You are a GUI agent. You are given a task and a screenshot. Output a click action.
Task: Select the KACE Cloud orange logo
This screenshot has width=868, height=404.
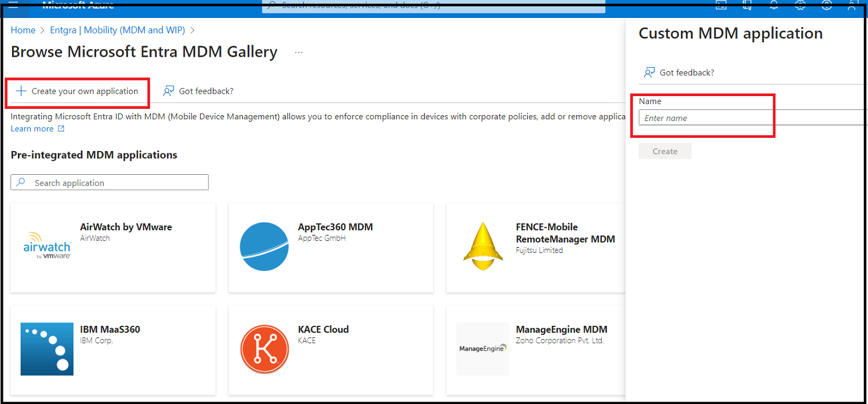click(x=264, y=349)
